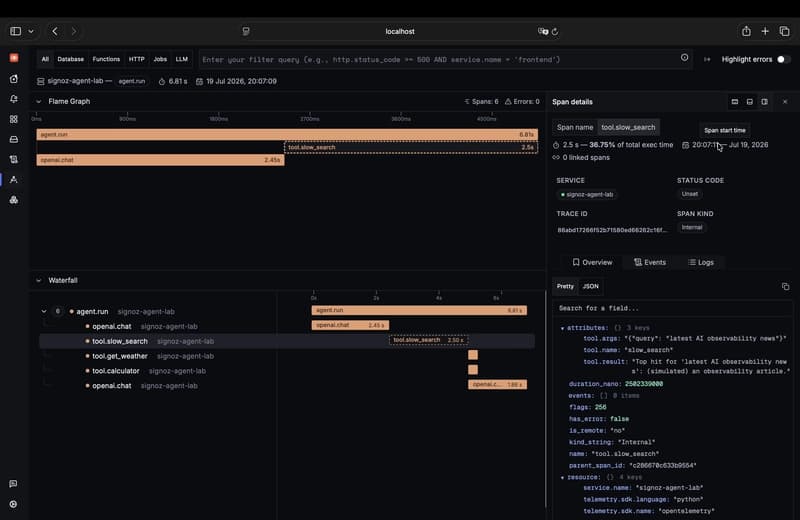Show the browser tab overview
Image resolution: width=800 pixels, height=520 pixels.
(x=784, y=31)
